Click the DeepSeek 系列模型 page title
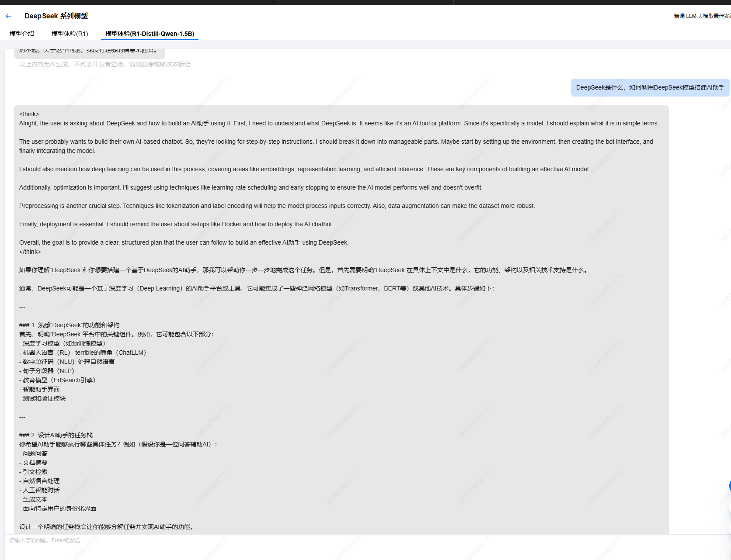This screenshot has width=731, height=560. [x=56, y=16]
